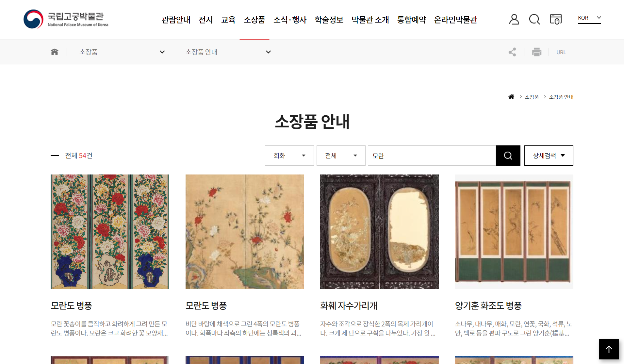Screen dimensions: 624x364
Task: Expand the 전체 filter dropdown
Action: tap(341, 156)
